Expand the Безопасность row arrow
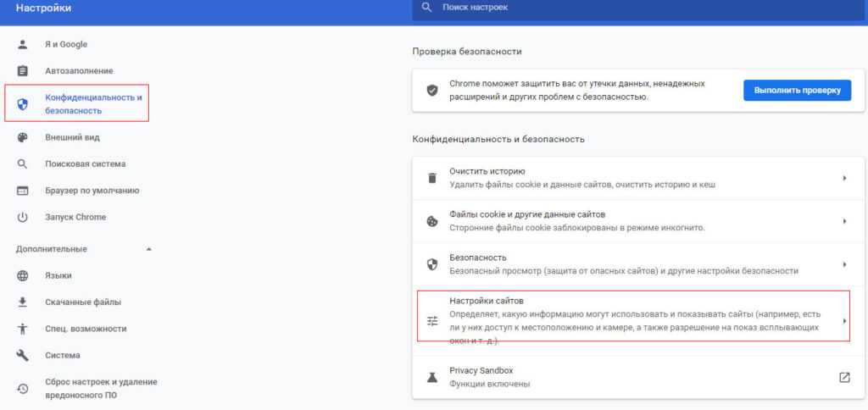Screen dimensions: 868x410 coord(844,264)
